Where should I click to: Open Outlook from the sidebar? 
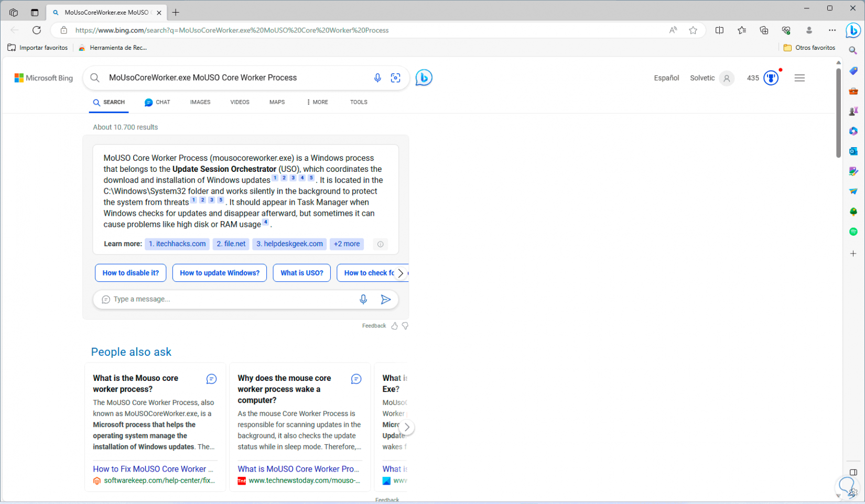tap(853, 151)
